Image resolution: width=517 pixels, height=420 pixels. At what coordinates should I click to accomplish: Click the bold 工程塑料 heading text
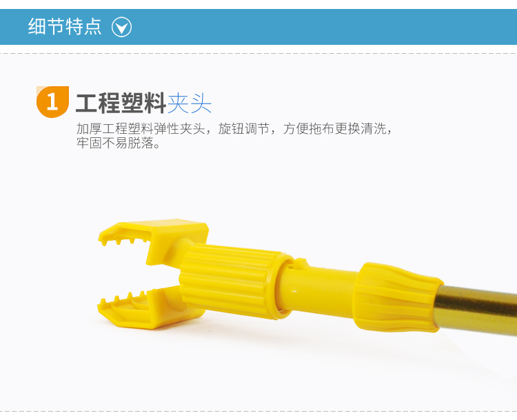click(x=121, y=103)
